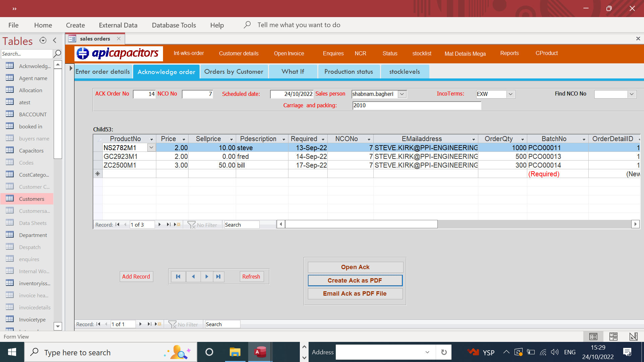
Task: Click Create Ack as PDF button
Action: pyautogui.click(x=355, y=281)
